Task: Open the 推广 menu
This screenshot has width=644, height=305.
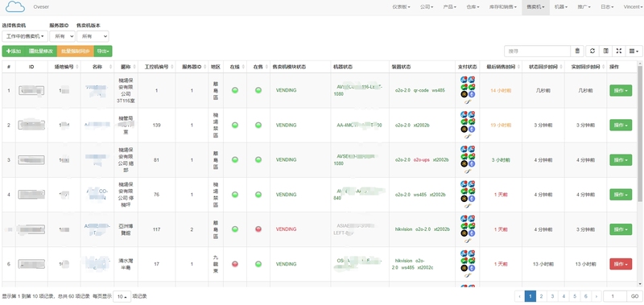Action: [584, 7]
